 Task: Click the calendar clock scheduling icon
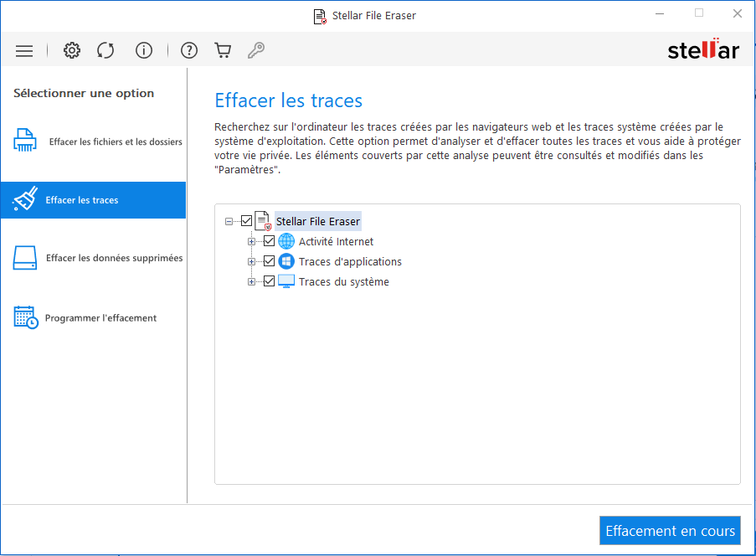click(x=26, y=317)
